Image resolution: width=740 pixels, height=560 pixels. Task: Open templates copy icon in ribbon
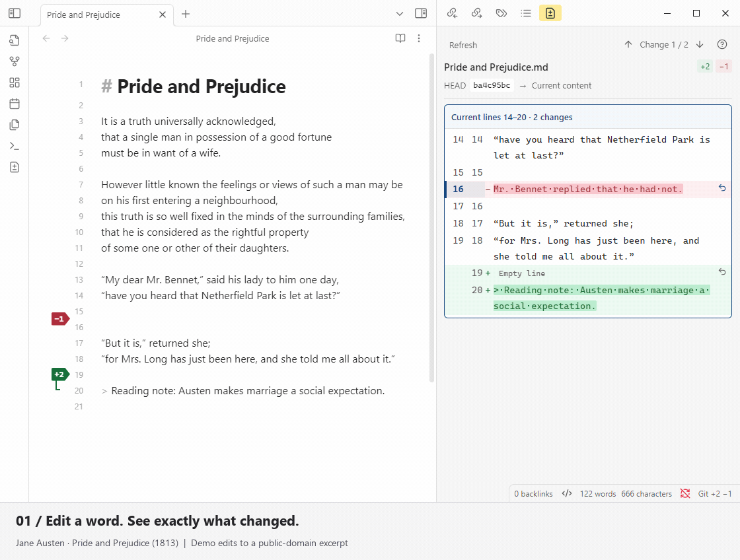(x=15, y=125)
